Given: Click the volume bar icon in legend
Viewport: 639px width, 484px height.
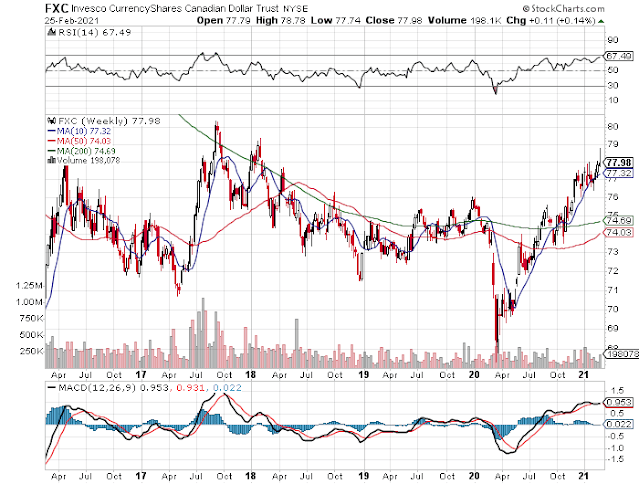Looking at the screenshot, I should coord(52,160).
